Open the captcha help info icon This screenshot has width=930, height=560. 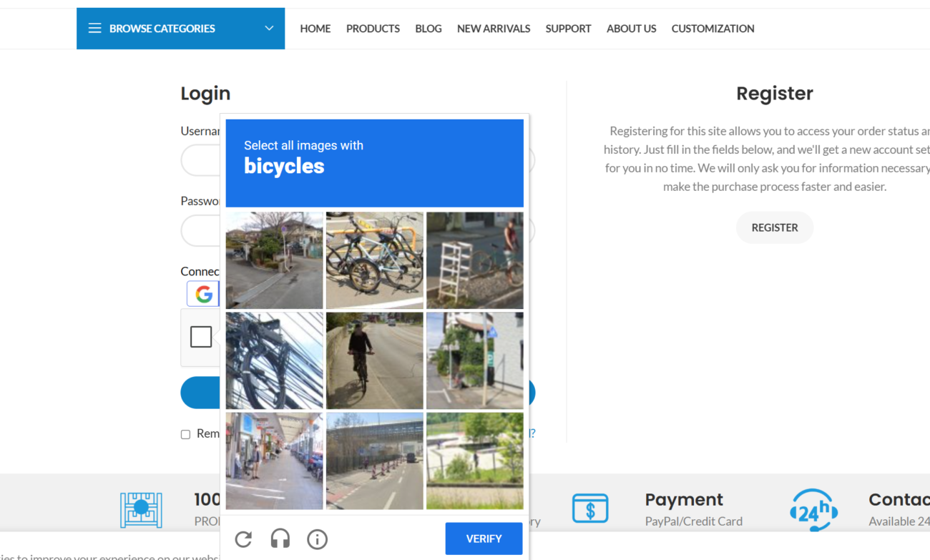pyautogui.click(x=317, y=539)
